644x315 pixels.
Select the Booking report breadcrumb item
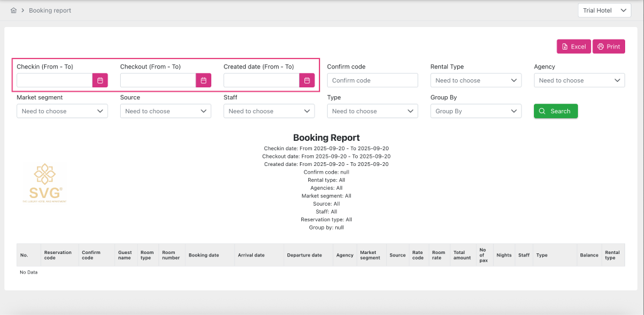pyautogui.click(x=50, y=11)
